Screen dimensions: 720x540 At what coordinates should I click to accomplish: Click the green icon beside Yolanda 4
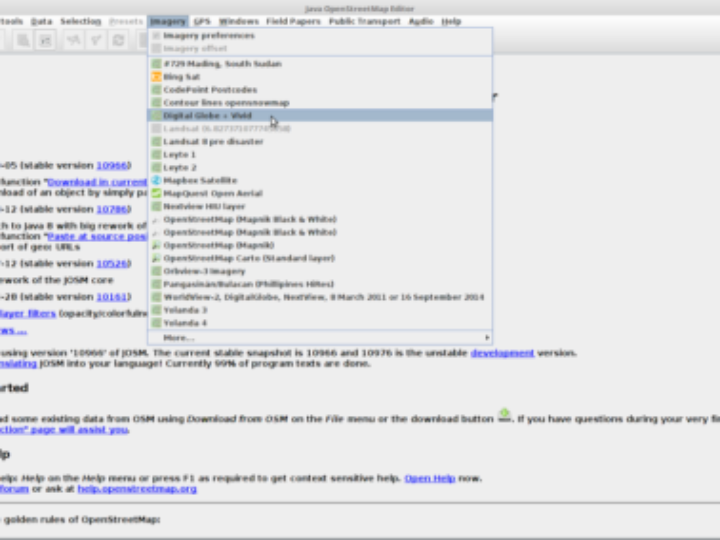click(156, 323)
